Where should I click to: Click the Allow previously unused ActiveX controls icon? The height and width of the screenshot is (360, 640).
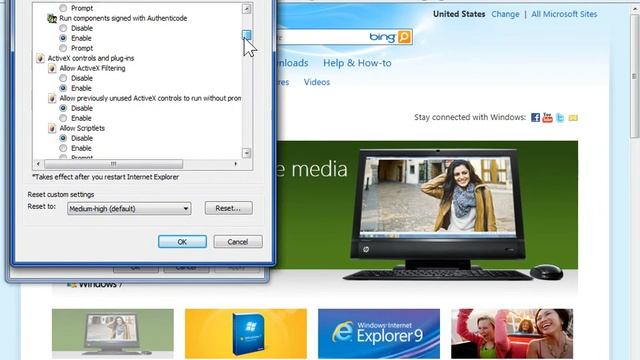coord(52,98)
